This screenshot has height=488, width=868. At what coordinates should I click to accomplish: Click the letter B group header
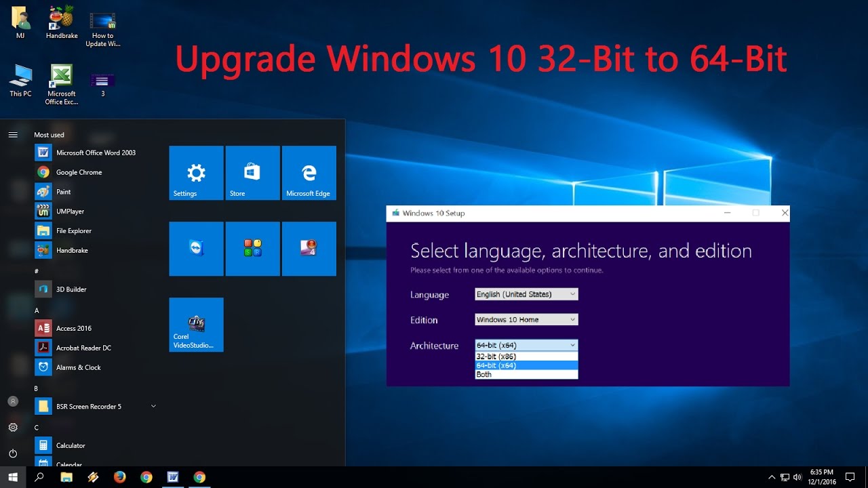coord(37,388)
